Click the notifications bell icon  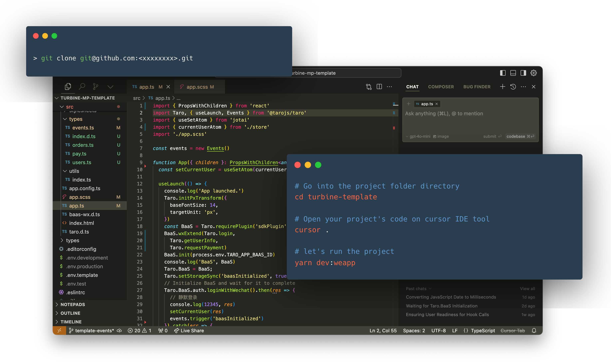tap(534, 331)
